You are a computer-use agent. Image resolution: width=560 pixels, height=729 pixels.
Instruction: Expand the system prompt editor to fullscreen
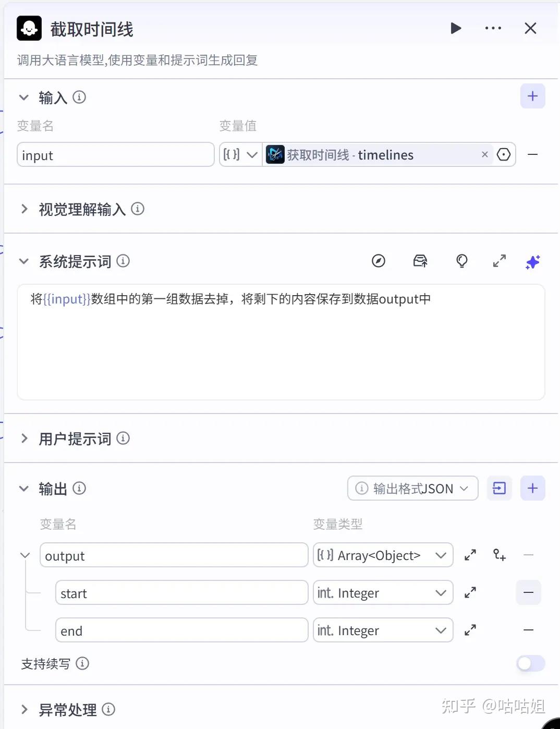[x=500, y=261]
